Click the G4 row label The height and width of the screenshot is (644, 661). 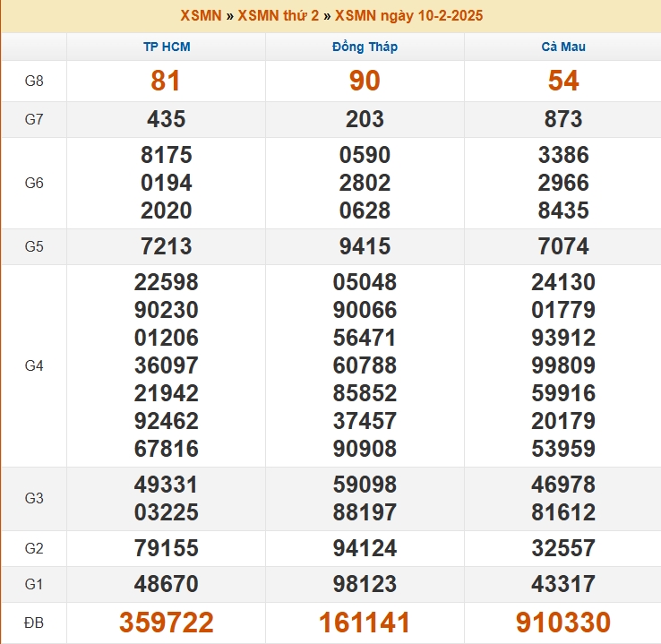(x=34, y=365)
